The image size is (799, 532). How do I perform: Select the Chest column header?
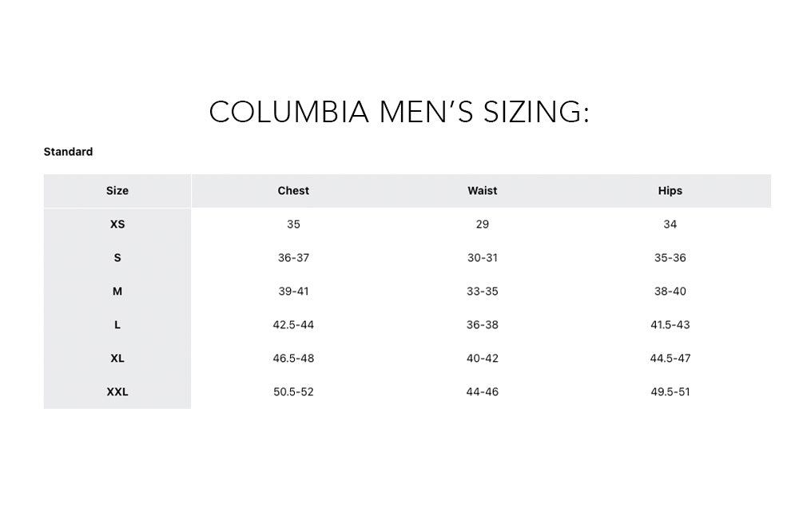point(293,191)
